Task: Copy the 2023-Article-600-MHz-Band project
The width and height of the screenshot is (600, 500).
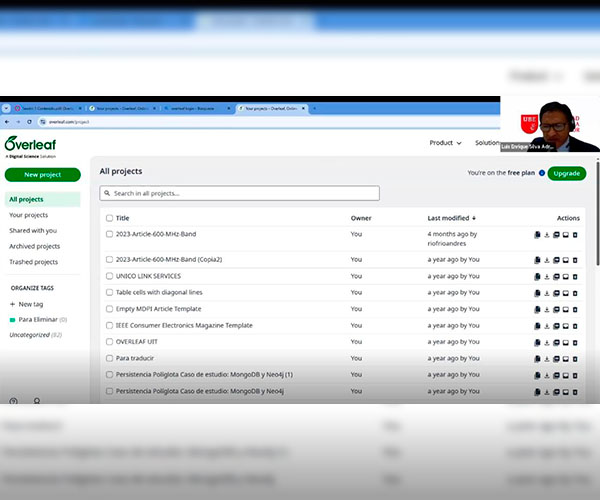Action: [537, 235]
